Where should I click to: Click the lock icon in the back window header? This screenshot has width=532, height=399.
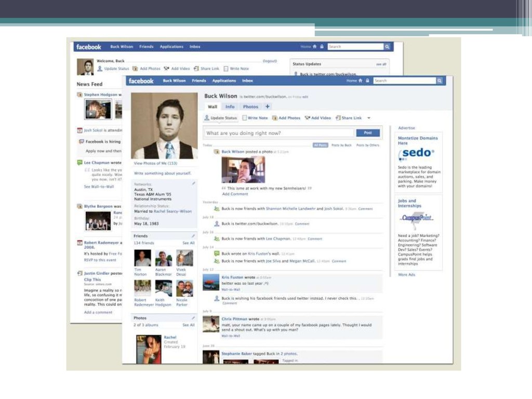click(x=322, y=46)
